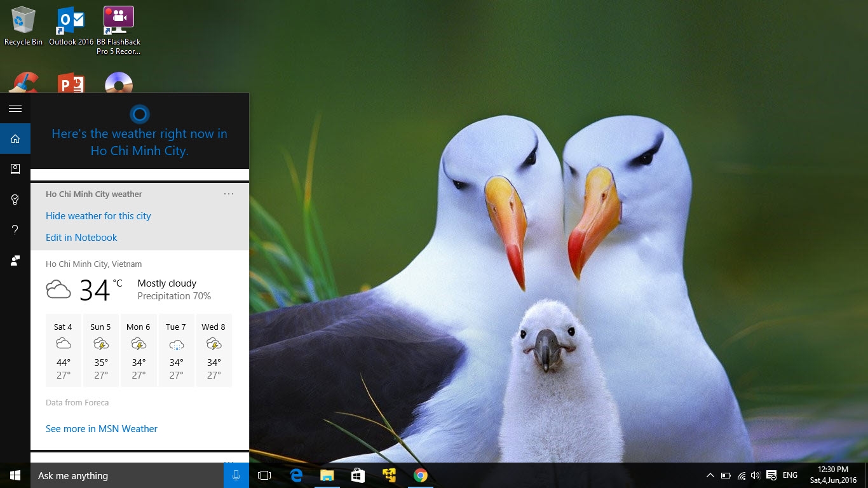
Task: Select the Sat 4 forecast card
Action: pyautogui.click(x=63, y=350)
